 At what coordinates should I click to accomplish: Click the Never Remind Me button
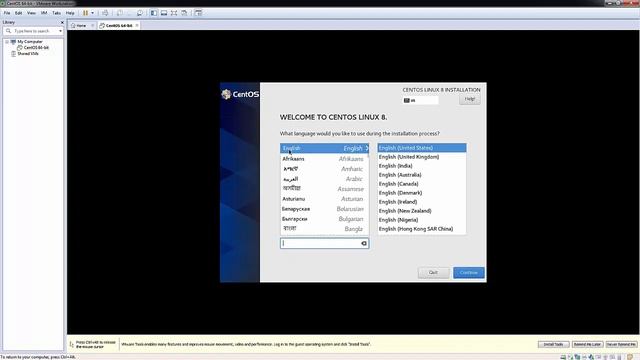click(621, 344)
